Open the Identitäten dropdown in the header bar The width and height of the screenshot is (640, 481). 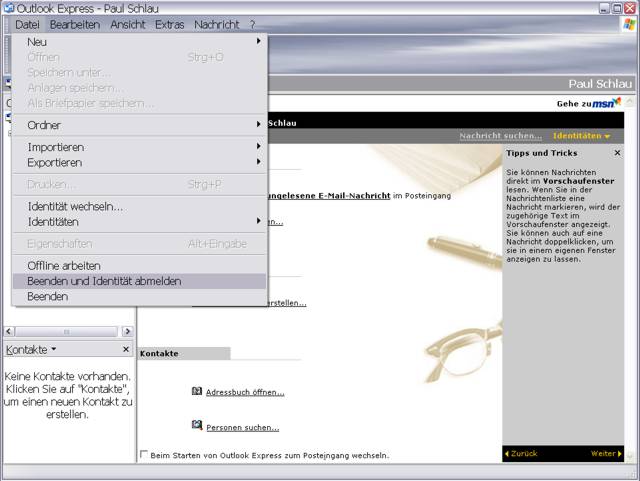pyautogui.click(x=581, y=135)
